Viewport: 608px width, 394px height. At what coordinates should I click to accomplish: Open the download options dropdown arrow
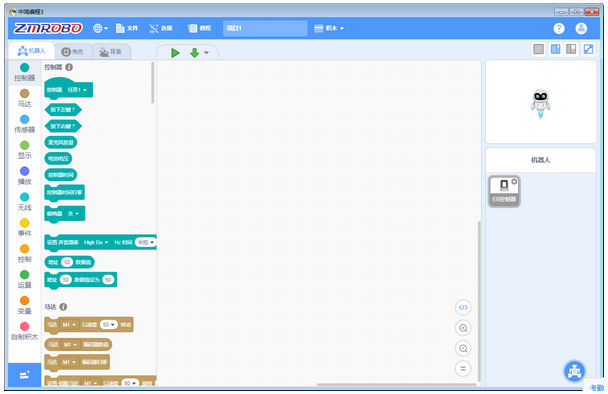click(x=206, y=53)
